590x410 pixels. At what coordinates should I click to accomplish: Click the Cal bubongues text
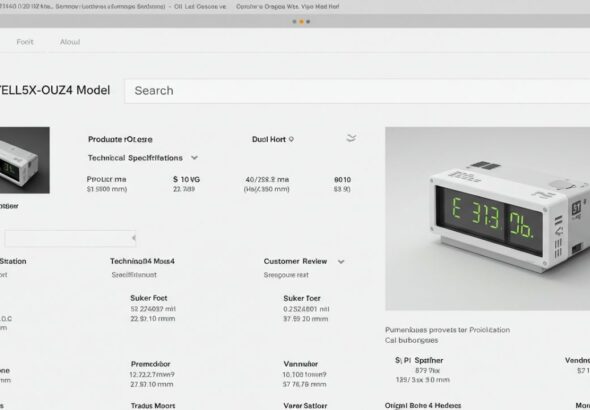411,340
